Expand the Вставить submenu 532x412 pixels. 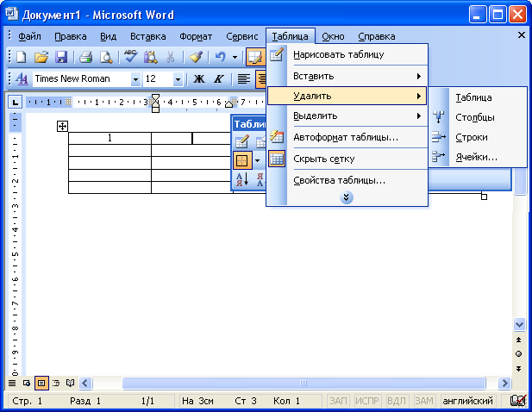tap(347, 77)
